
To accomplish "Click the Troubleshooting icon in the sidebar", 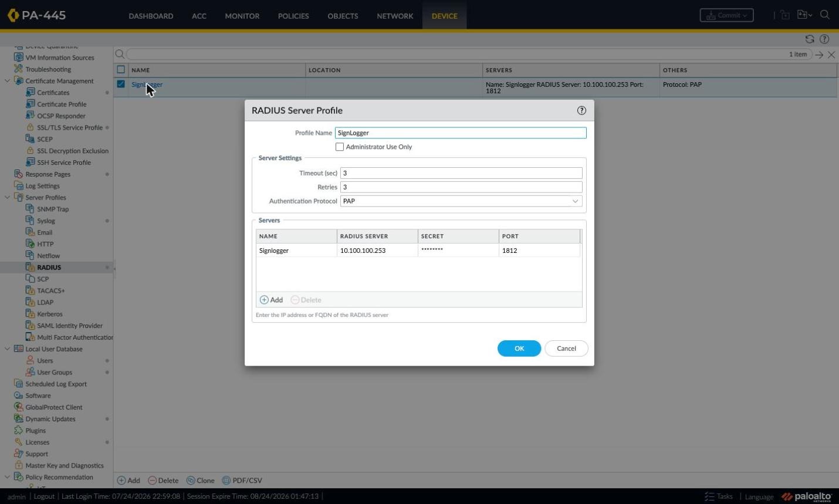I will click(18, 69).
